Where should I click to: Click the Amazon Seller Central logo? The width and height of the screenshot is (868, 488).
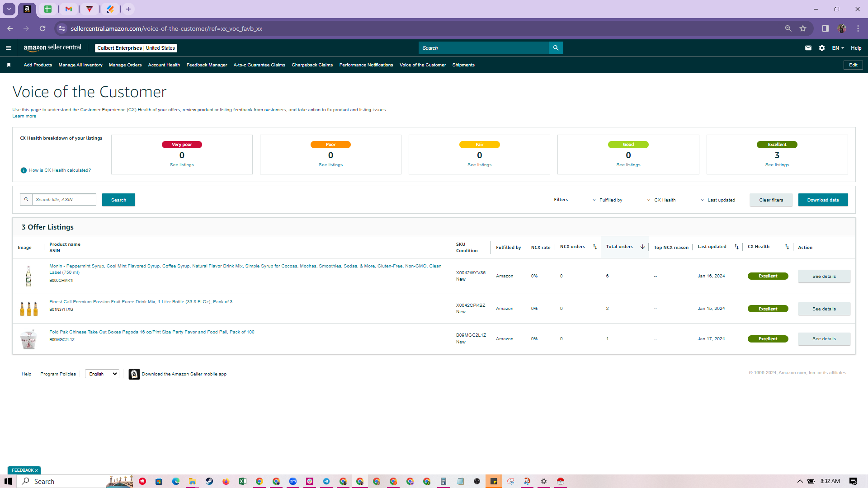click(52, 48)
